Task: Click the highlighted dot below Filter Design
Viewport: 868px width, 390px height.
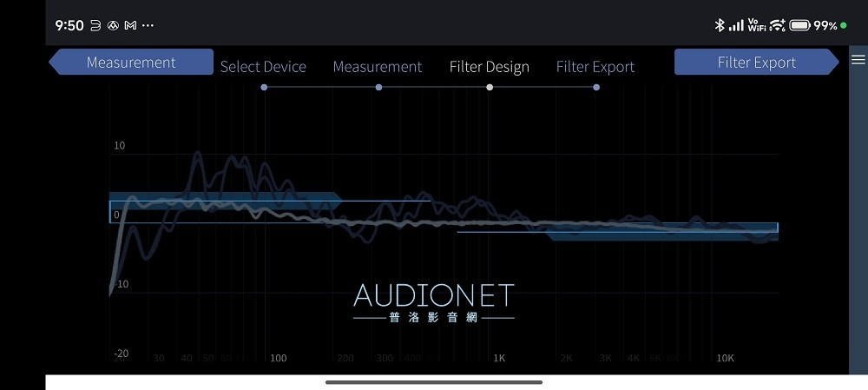Action: coord(490,87)
